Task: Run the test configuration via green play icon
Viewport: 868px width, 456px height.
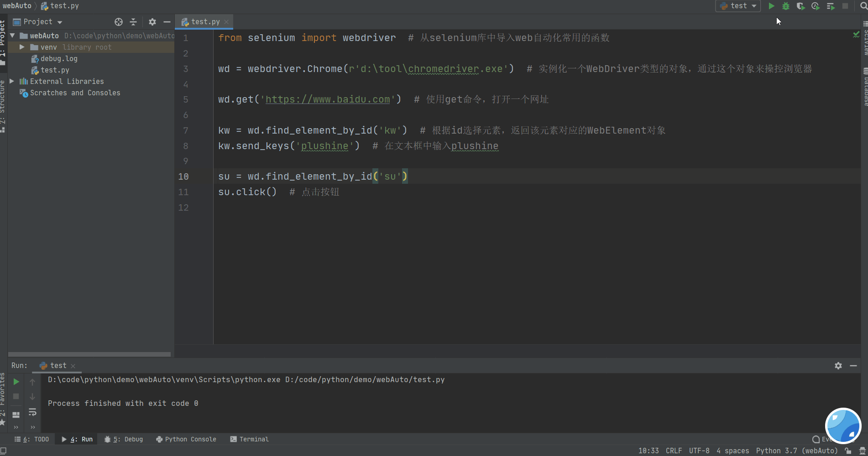Action: tap(771, 6)
